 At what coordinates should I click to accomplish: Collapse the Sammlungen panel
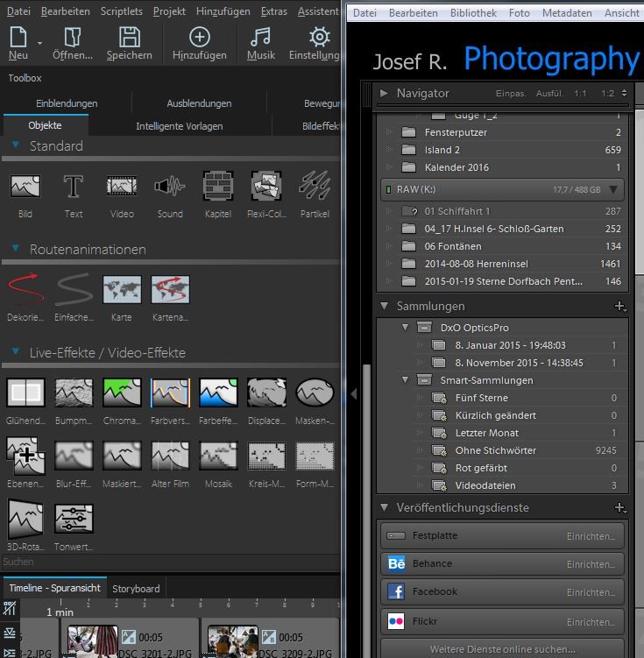tap(385, 307)
